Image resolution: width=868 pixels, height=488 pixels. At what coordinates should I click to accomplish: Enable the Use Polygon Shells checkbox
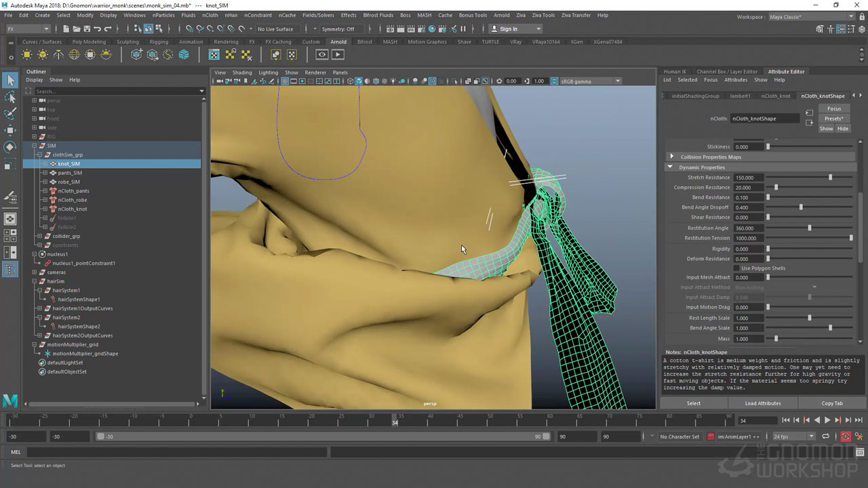[737, 268]
